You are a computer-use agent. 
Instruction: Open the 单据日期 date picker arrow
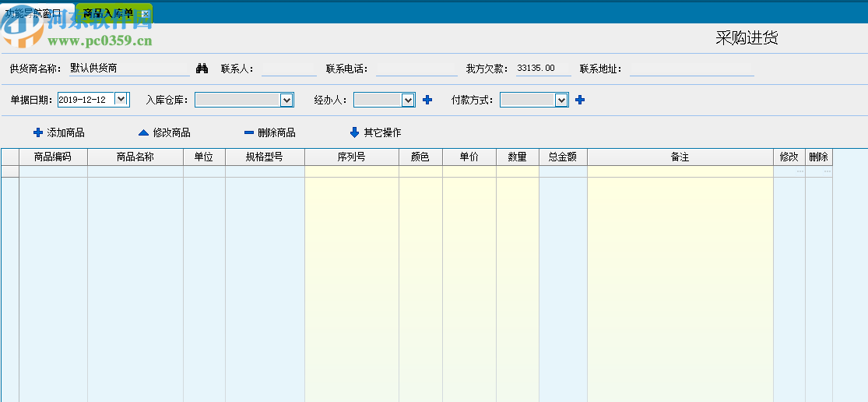tap(121, 99)
